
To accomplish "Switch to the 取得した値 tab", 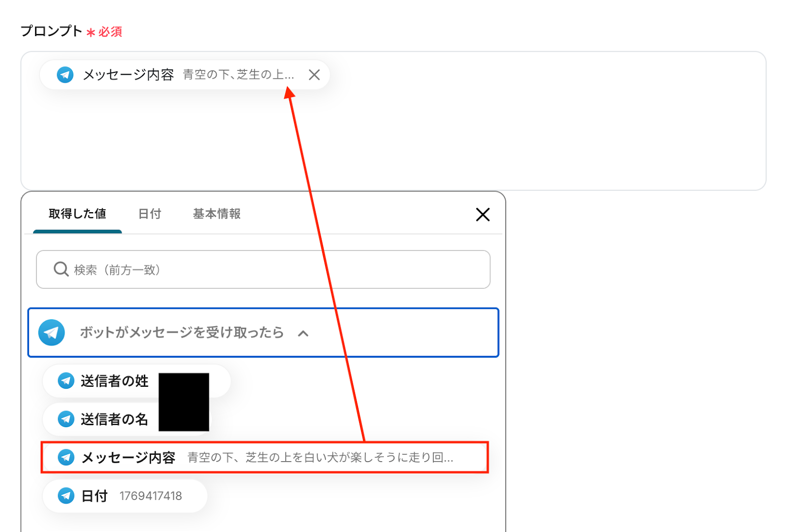I will (77, 214).
